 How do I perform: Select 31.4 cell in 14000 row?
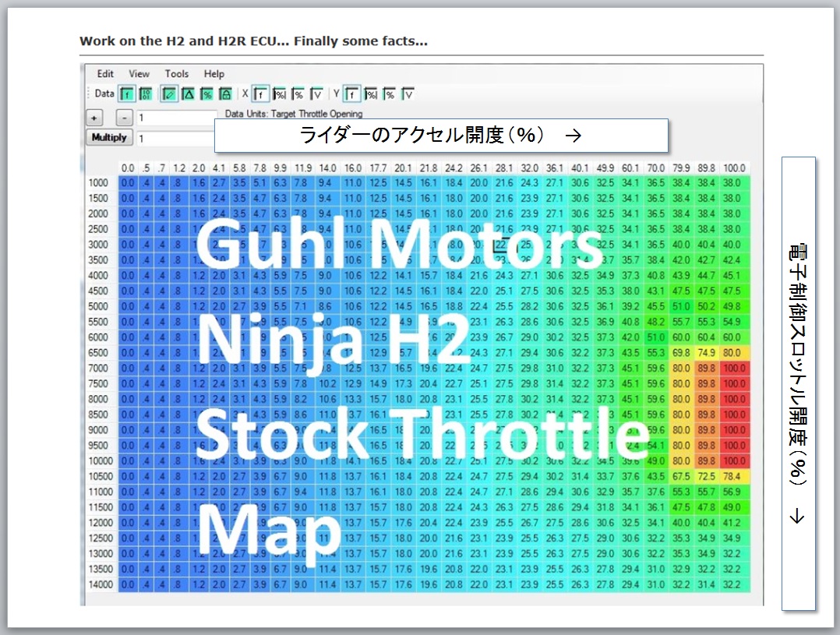click(706, 584)
